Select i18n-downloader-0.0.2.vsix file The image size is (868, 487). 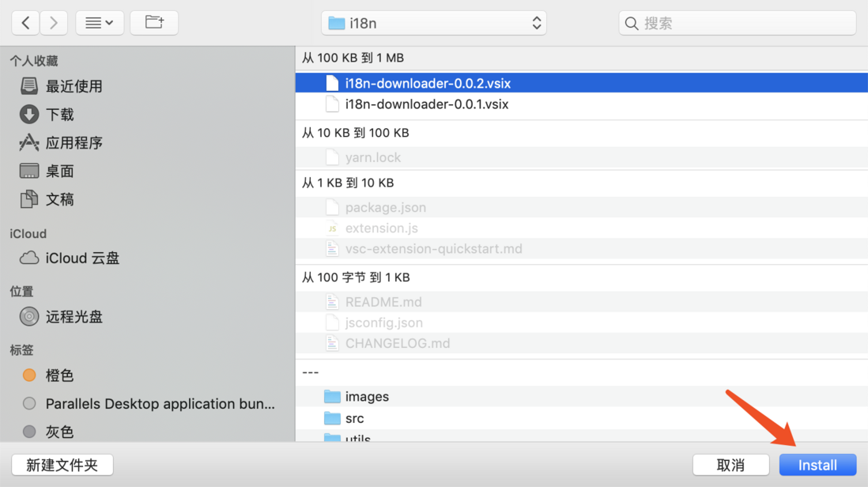coord(581,83)
